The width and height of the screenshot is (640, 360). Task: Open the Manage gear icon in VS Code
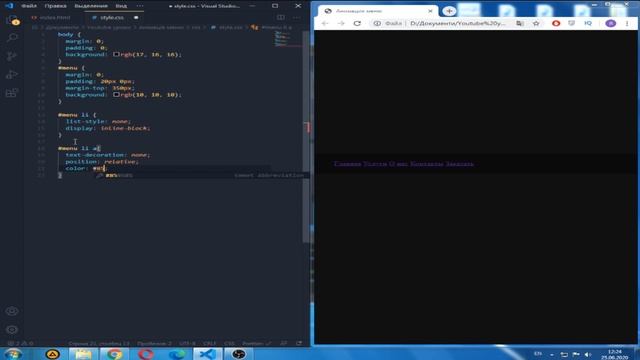coord(12,329)
